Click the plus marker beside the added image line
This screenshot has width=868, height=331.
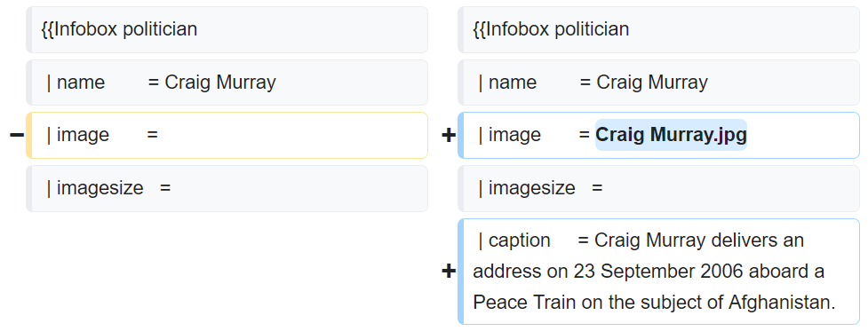[449, 136]
